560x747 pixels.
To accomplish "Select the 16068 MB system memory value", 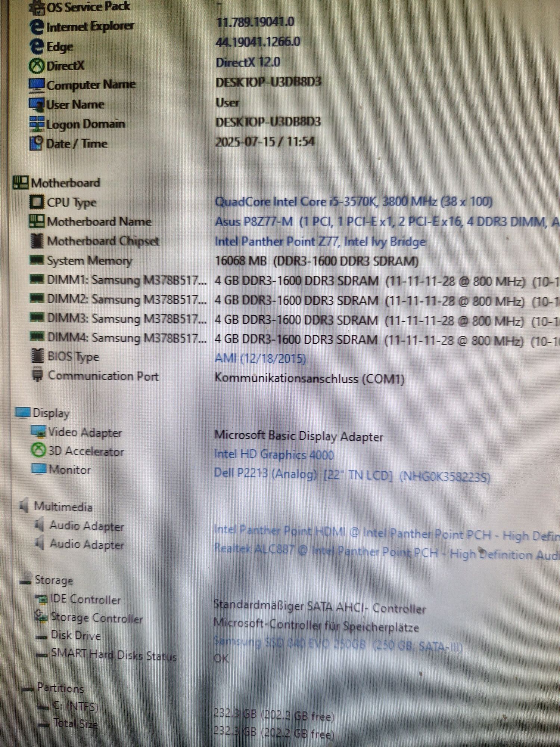I will pyautogui.click(x=317, y=261).
